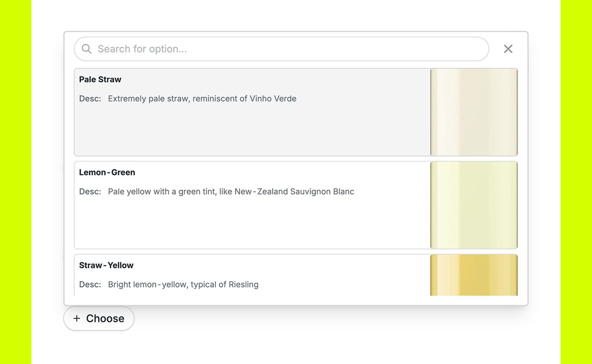Click the Choose button
592x364 pixels.
click(x=99, y=318)
